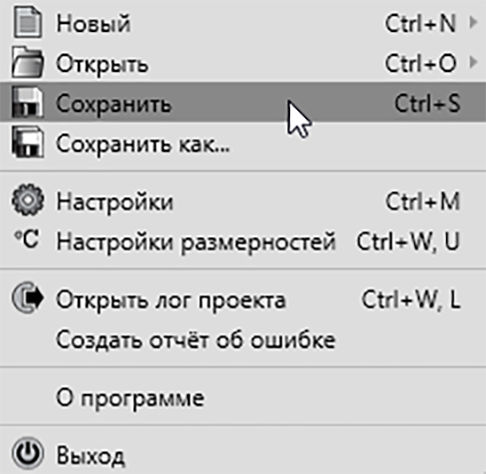The image size is (486, 474).
Task: Open Настройки from the menu
Action: coord(243,201)
